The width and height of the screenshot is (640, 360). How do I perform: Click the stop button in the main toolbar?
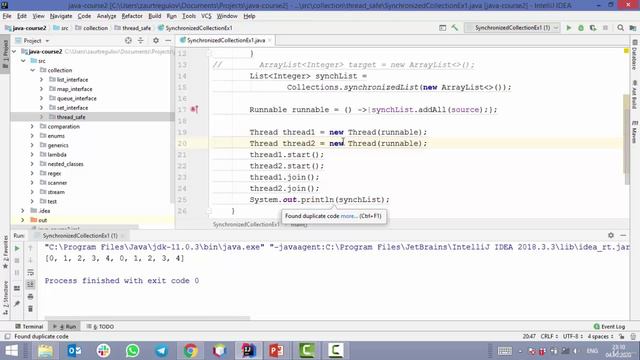605,28
